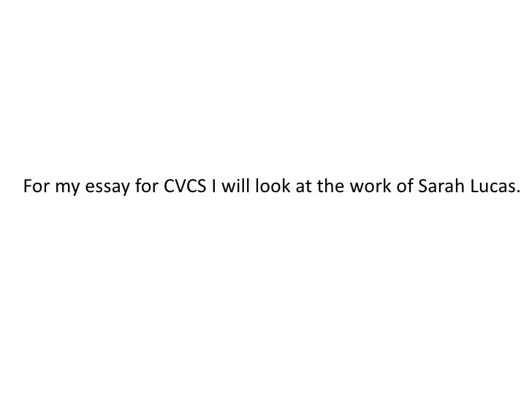
Task: Place the cursor on the word "will"
Action: coord(236,186)
